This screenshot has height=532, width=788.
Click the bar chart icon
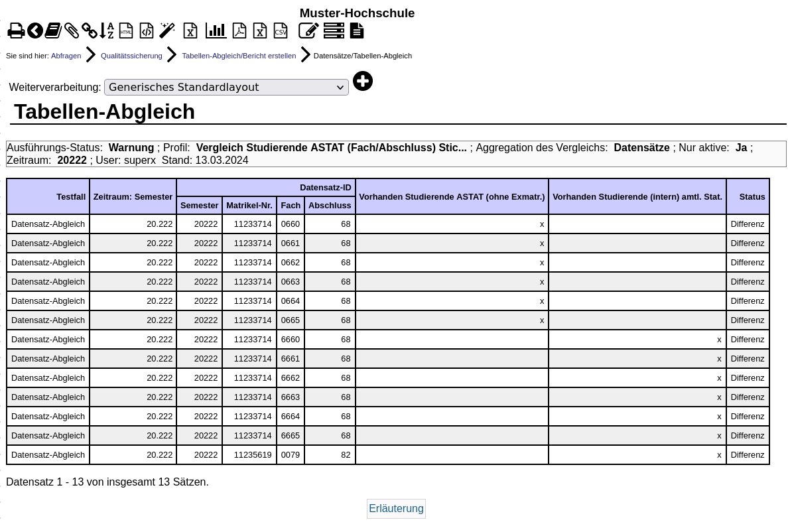[x=216, y=31]
